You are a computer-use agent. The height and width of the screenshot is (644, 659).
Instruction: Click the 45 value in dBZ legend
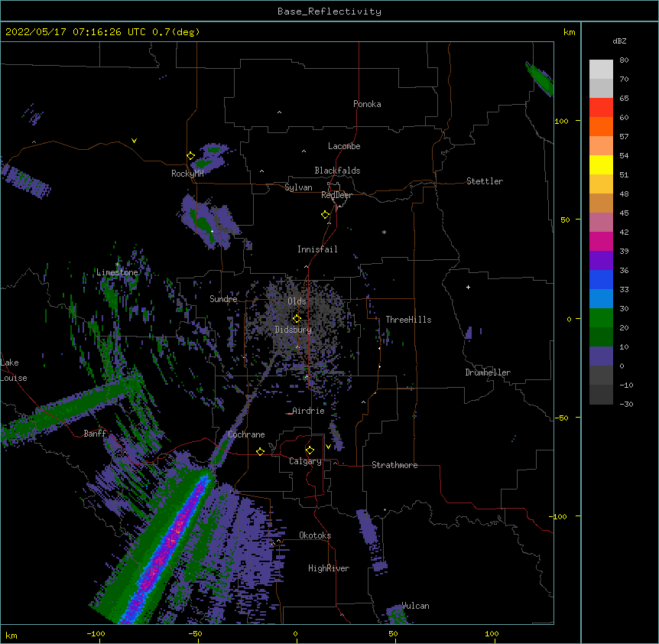pos(624,213)
